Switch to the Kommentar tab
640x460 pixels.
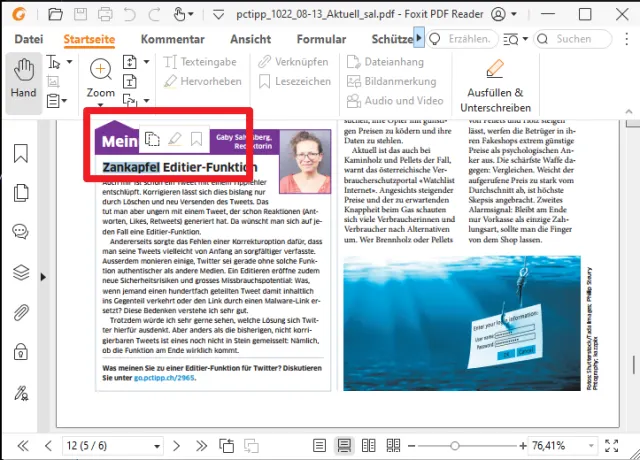172,39
